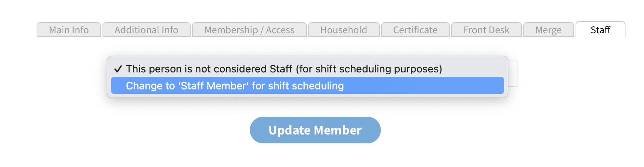Switch to the Additional Info tab
The image size is (644, 167).
click(146, 30)
